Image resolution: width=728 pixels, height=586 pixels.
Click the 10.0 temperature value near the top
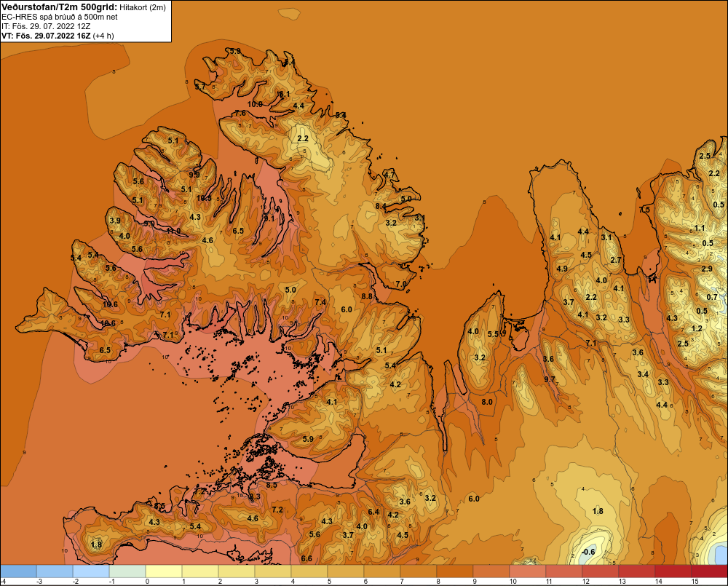click(x=255, y=104)
